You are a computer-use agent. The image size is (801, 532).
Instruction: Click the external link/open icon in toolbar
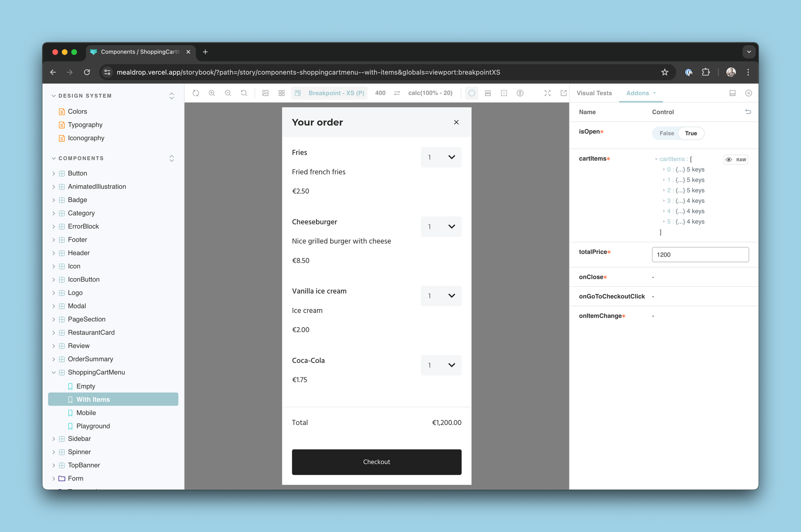[x=564, y=93]
